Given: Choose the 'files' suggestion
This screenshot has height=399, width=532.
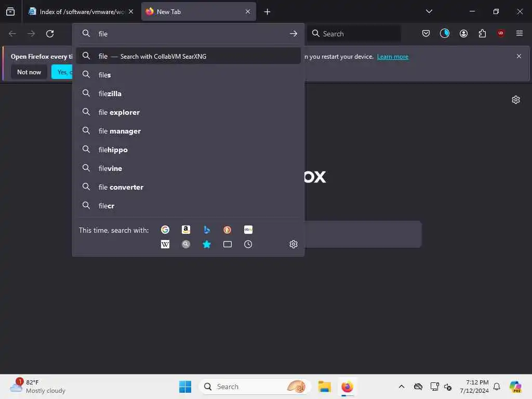Looking at the screenshot, I should pos(188,75).
